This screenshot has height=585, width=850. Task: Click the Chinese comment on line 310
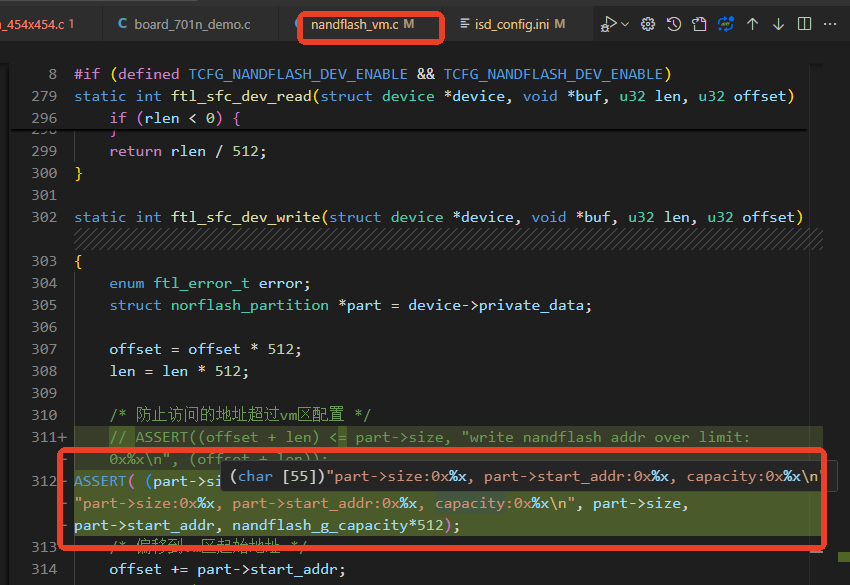[240, 415]
